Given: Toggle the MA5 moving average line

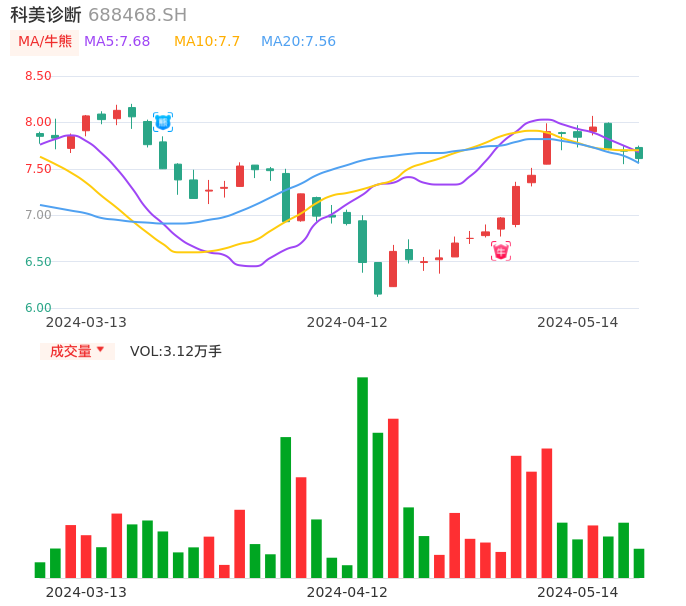Looking at the screenshot, I should pos(117,42).
